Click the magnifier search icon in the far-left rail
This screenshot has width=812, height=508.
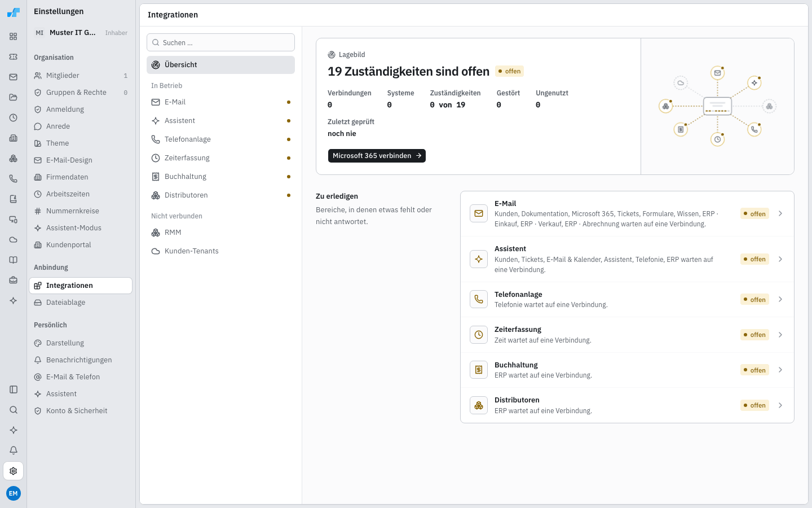(x=14, y=410)
